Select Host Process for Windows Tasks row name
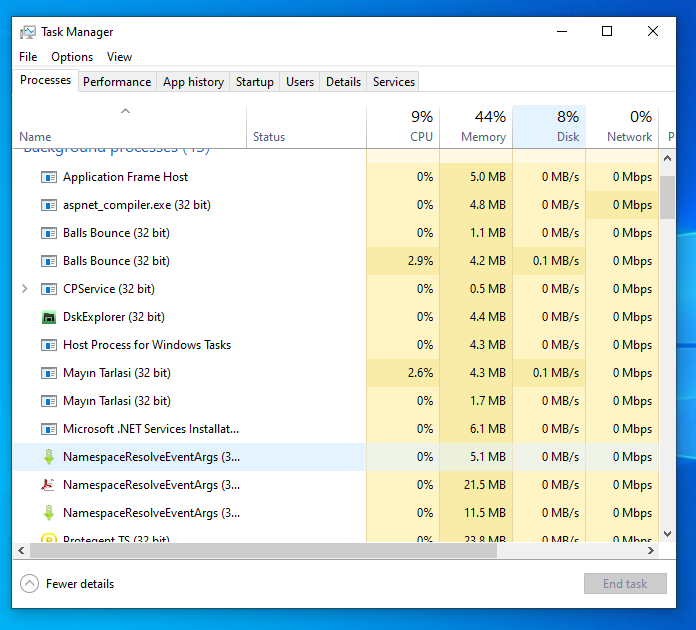Screen dimensions: 696x630 click(147, 345)
